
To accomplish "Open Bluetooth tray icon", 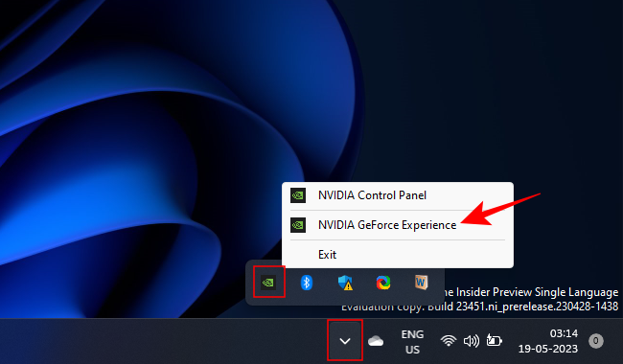I will [307, 283].
